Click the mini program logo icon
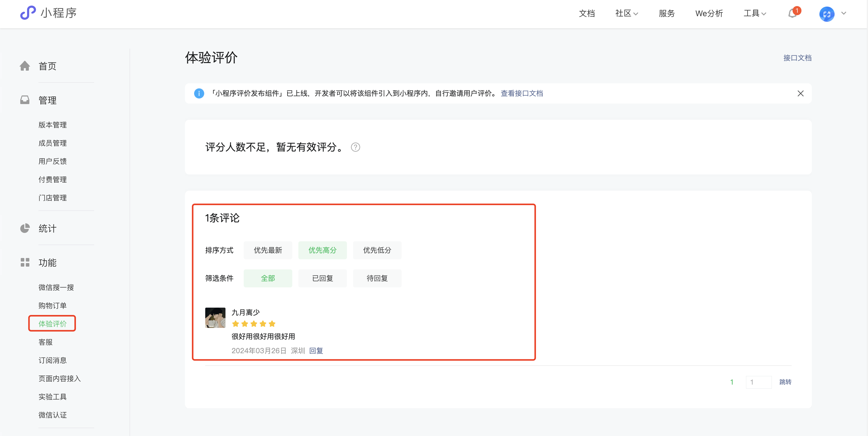This screenshot has height=436, width=868. click(x=28, y=13)
